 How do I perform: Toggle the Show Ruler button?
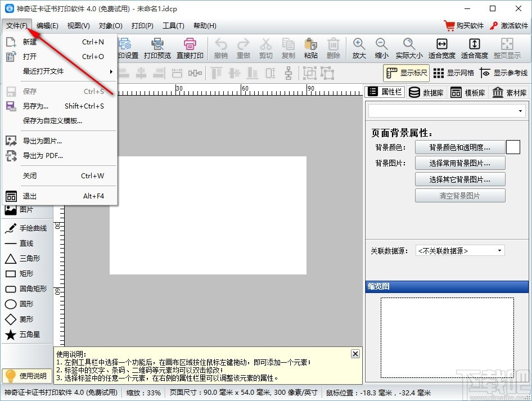pyautogui.click(x=406, y=73)
